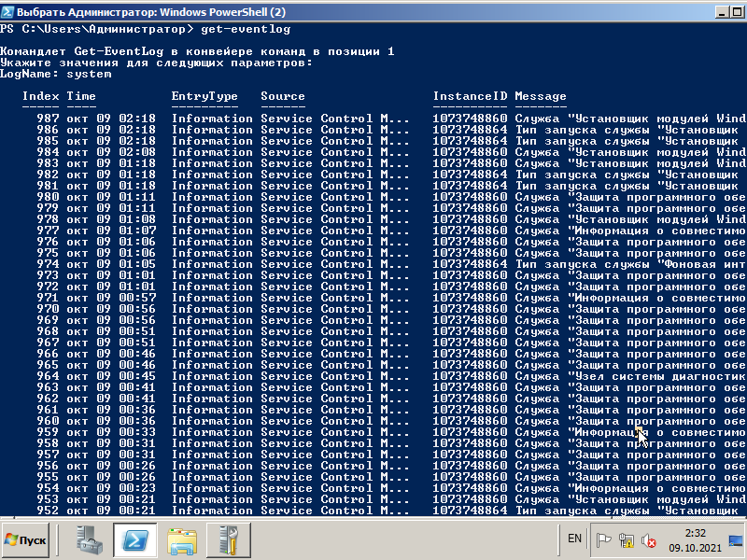Select index 984 in the event list

tap(48, 152)
